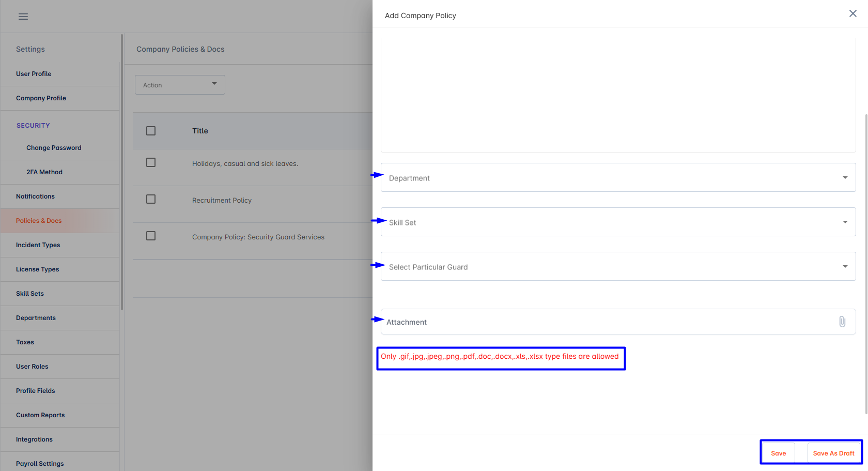Screen dimensions: 868x471
Task: Click the panel's vertical scrollbar
Action: point(866,264)
